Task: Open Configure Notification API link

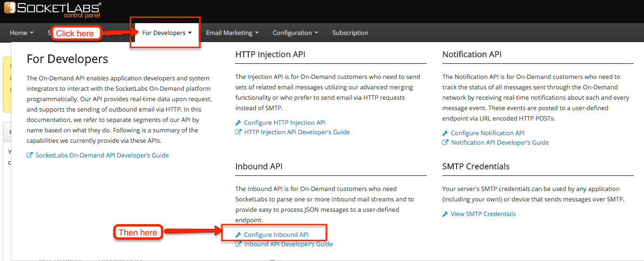Action: coord(488,133)
